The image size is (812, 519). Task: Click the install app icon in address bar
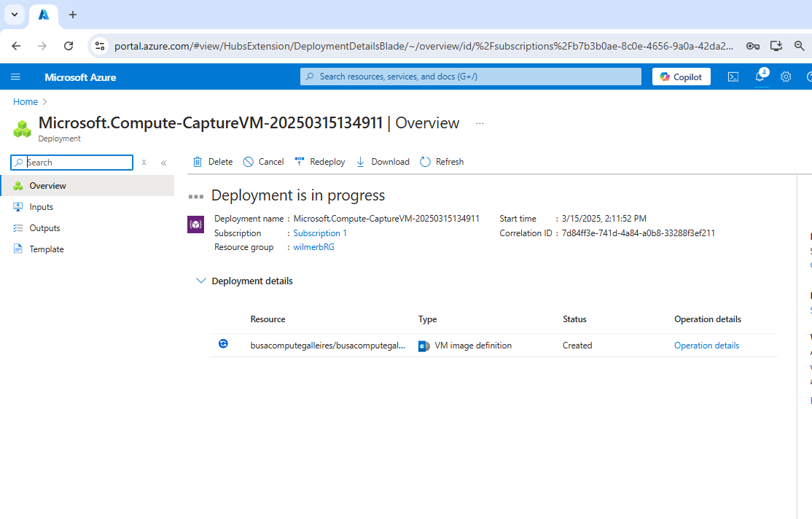[x=776, y=46]
